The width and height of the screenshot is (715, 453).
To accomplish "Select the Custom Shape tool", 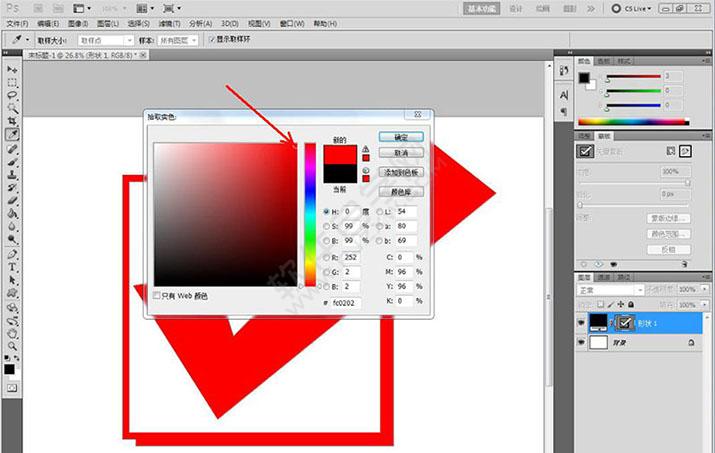I will coord(12,293).
